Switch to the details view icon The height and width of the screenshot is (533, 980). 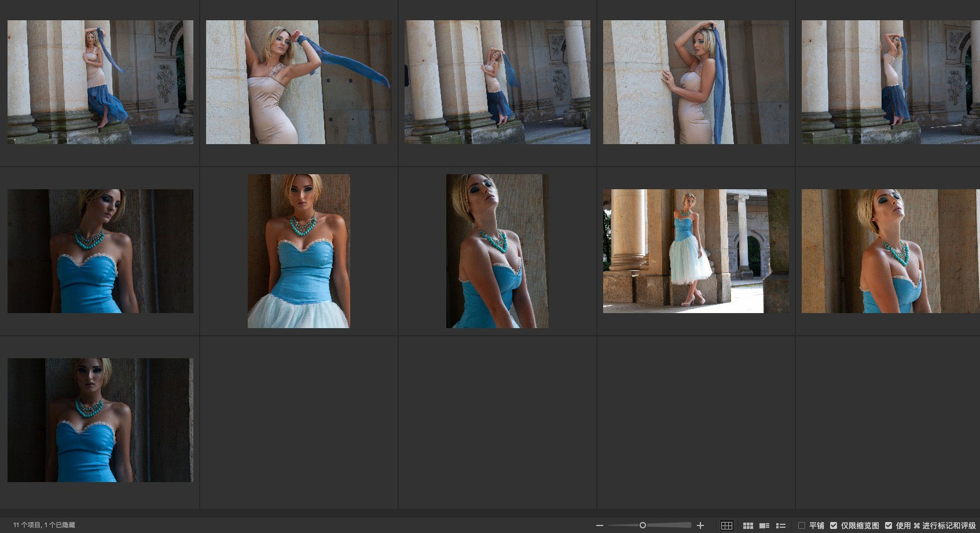pos(764,525)
